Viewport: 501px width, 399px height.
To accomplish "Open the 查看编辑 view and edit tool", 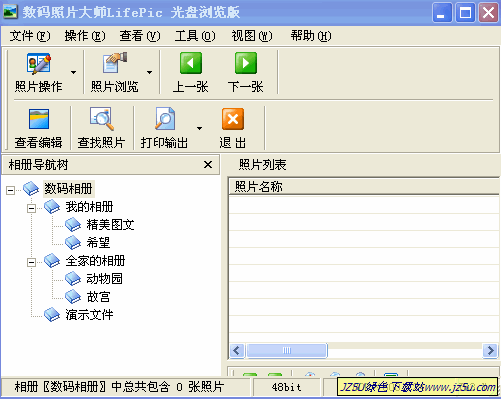I will tap(38, 128).
